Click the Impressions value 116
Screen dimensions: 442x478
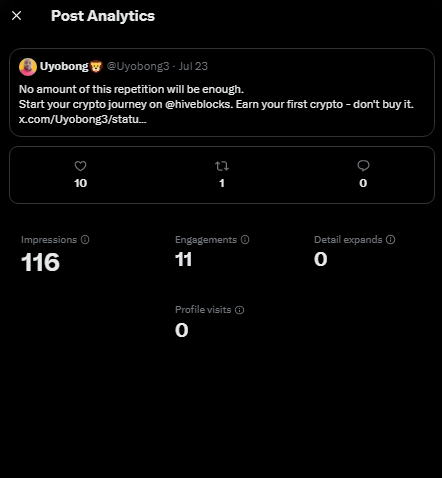point(40,262)
